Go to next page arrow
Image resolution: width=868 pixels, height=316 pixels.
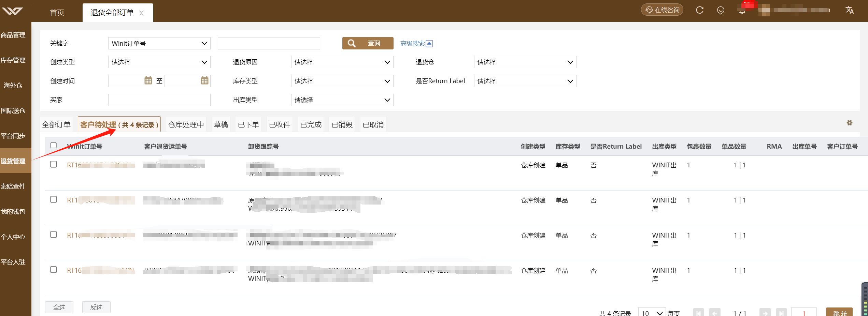(x=765, y=313)
